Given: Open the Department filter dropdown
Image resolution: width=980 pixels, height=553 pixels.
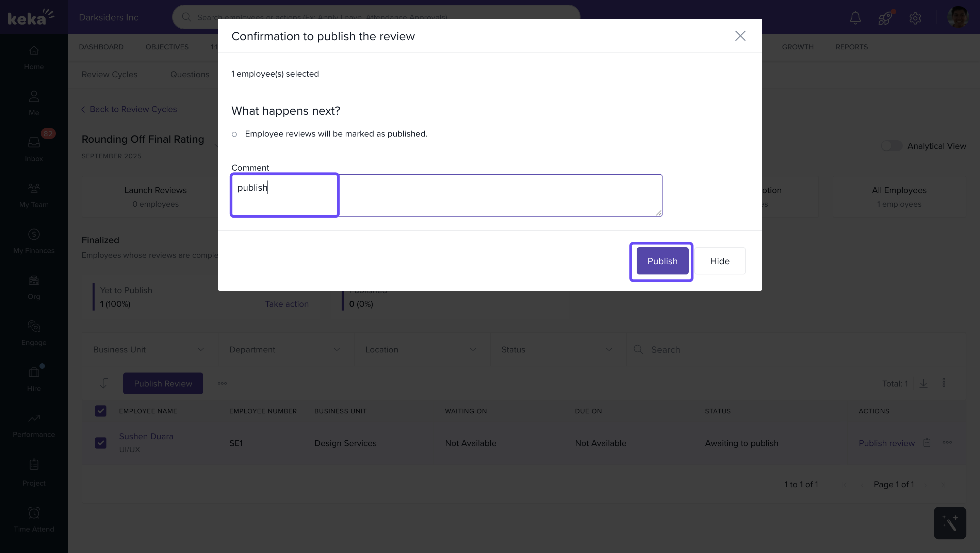Looking at the screenshot, I should click(285, 349).
